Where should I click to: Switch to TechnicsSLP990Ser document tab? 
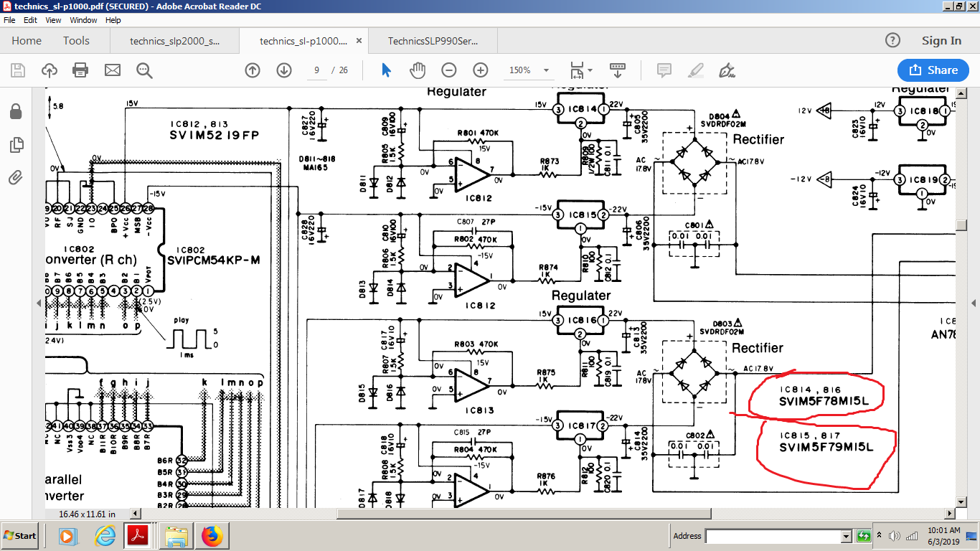432,41
